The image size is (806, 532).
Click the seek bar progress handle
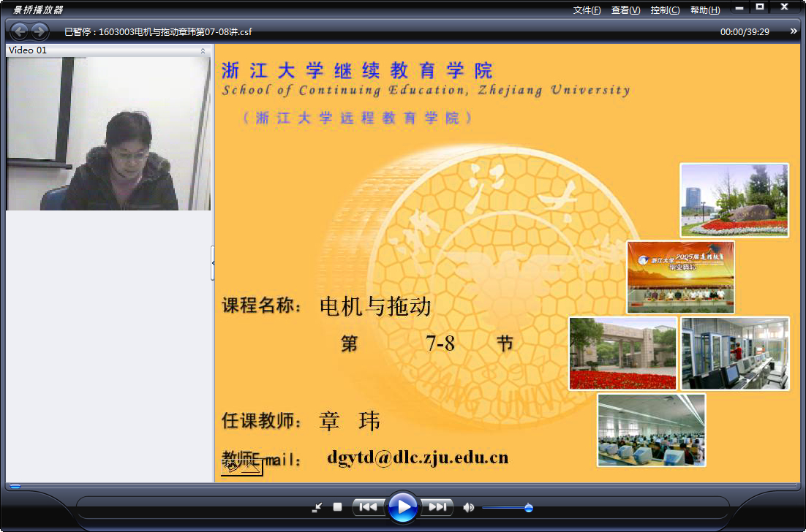pos(15,486)
